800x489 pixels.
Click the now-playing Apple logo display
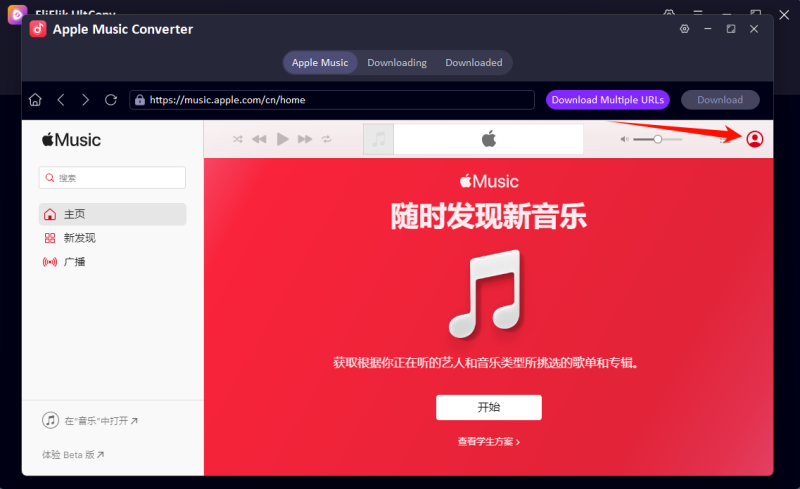tap(488, 139)
